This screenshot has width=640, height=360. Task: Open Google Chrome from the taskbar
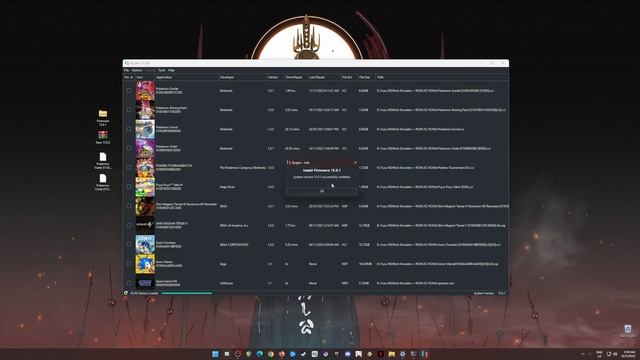pyautogui.click(x=271, y=354)
